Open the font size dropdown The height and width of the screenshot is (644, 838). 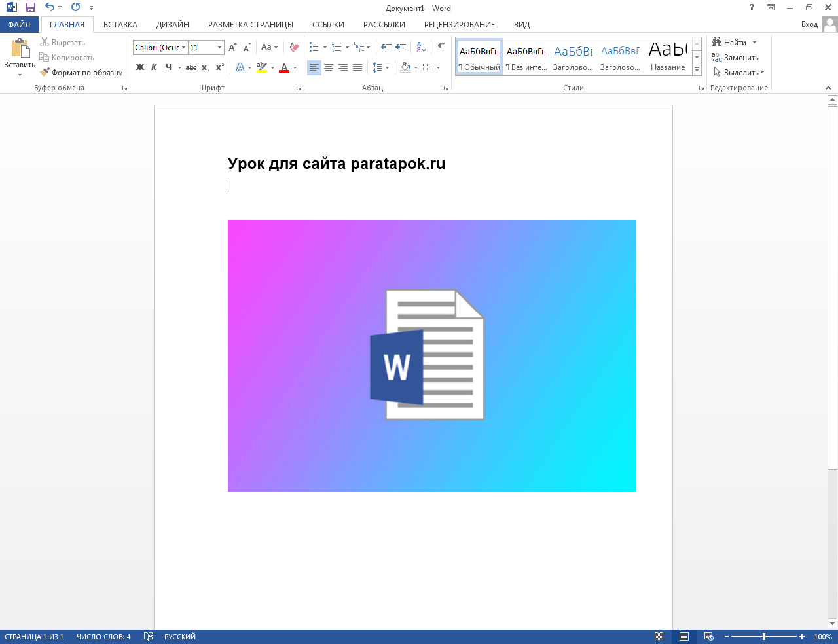tap(219, 48)
